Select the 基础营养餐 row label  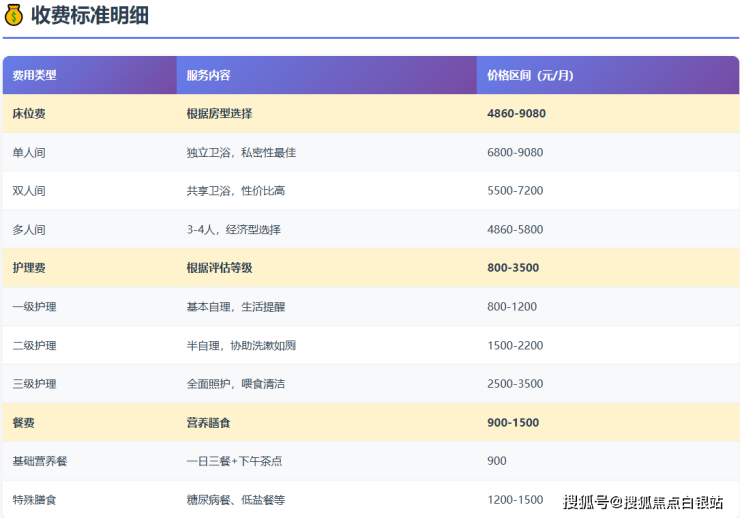click(40, 461)
